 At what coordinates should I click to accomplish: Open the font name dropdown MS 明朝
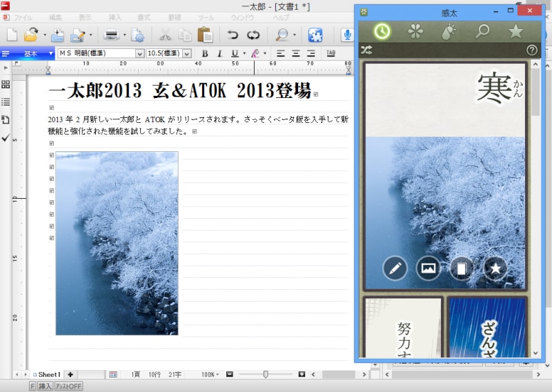click(140, 54)
